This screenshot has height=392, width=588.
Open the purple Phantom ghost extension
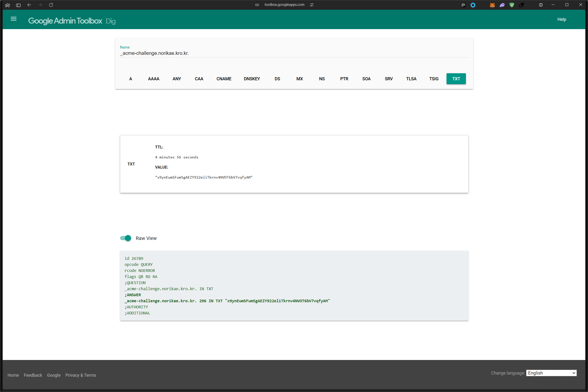[x=502, y=5]
